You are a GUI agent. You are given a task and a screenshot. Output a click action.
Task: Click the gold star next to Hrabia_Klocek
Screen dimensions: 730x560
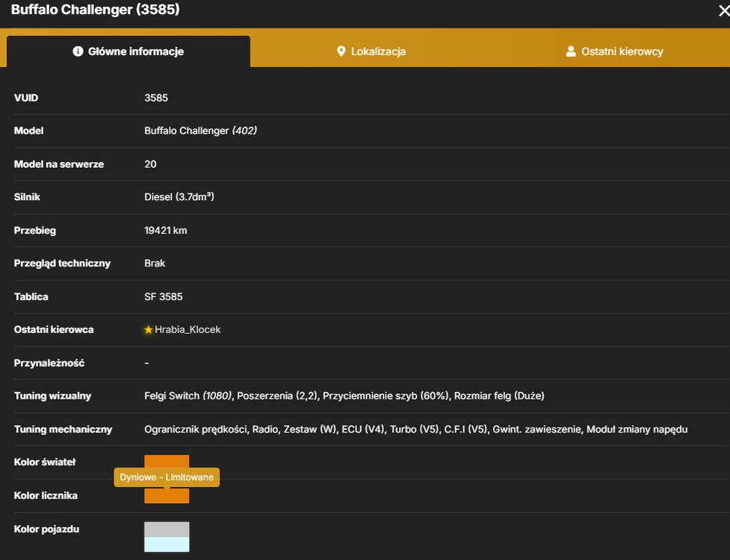tap(149, 330)
